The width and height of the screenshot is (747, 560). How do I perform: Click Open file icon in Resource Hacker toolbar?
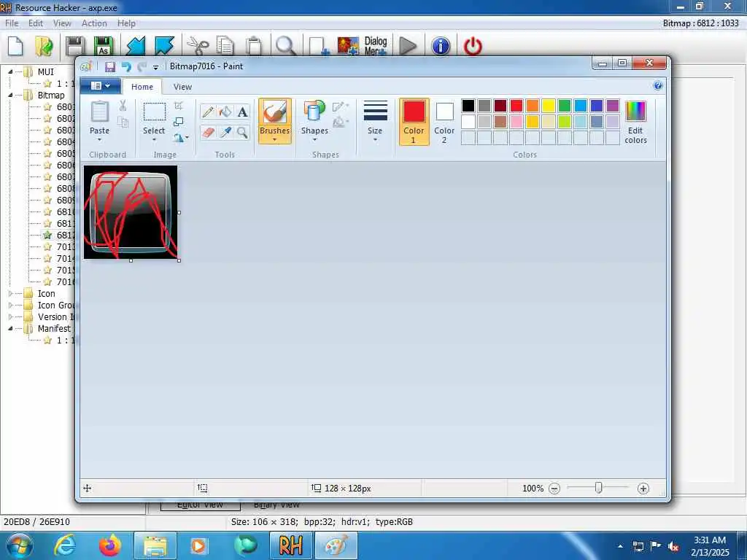[44, 46]
